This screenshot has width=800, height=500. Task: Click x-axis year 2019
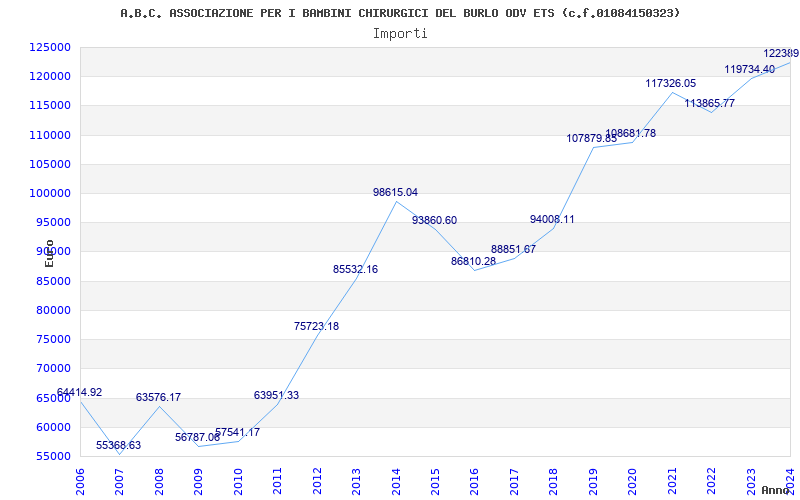(593, 482)
